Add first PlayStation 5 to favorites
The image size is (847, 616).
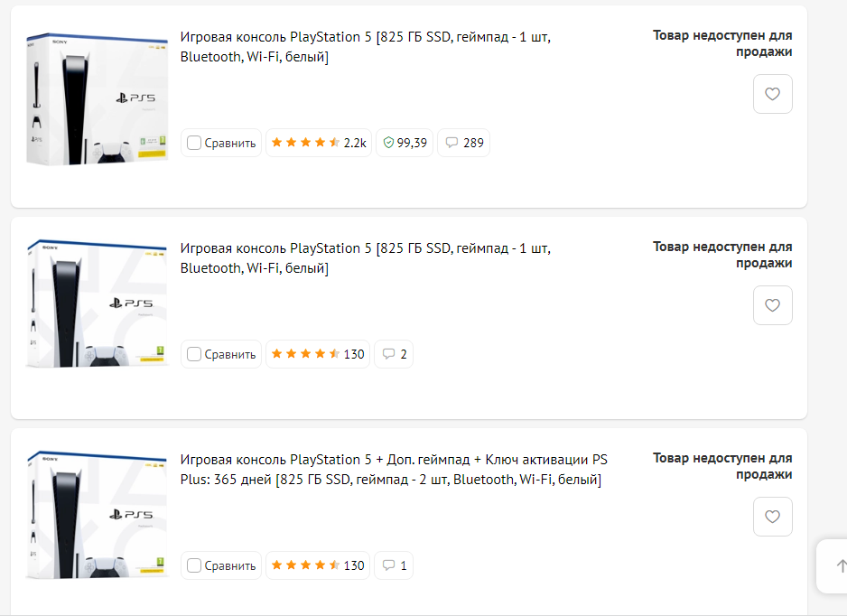(x=772, y=94)
